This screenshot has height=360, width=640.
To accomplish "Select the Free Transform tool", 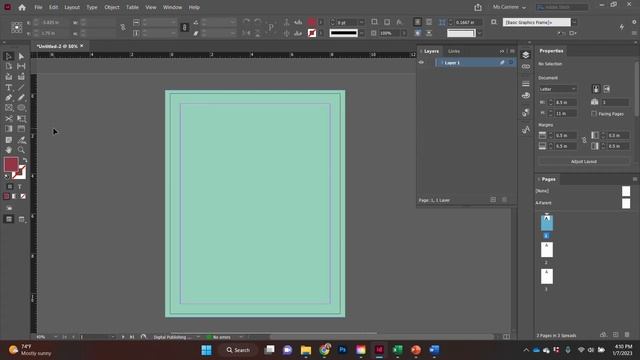I will click(x=21, y=118).
